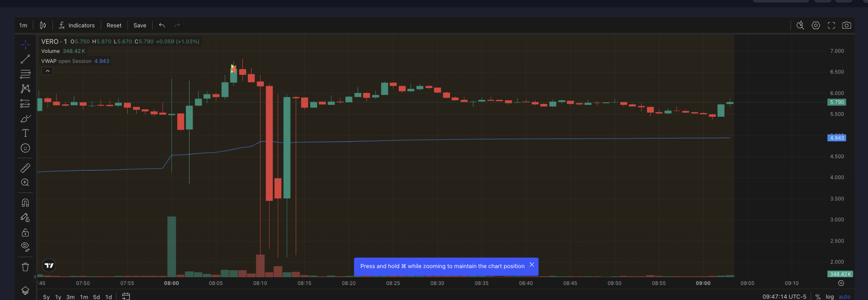Open the object tree layers icon

pyautogui.click(x=25, y=290)
